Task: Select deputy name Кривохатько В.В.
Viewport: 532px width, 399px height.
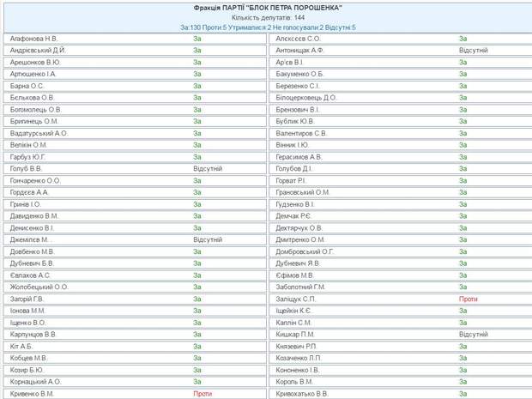Action: pyautogui.click(x=302, y=393)
